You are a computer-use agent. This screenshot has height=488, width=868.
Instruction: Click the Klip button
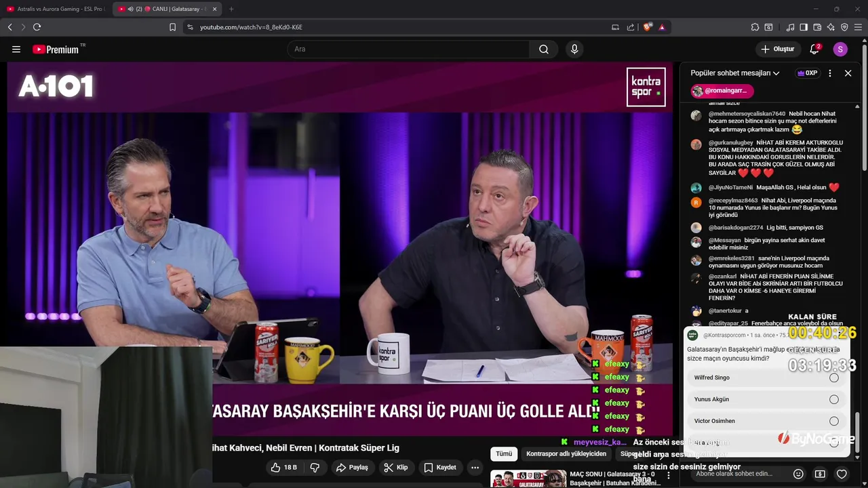[395, 468]
